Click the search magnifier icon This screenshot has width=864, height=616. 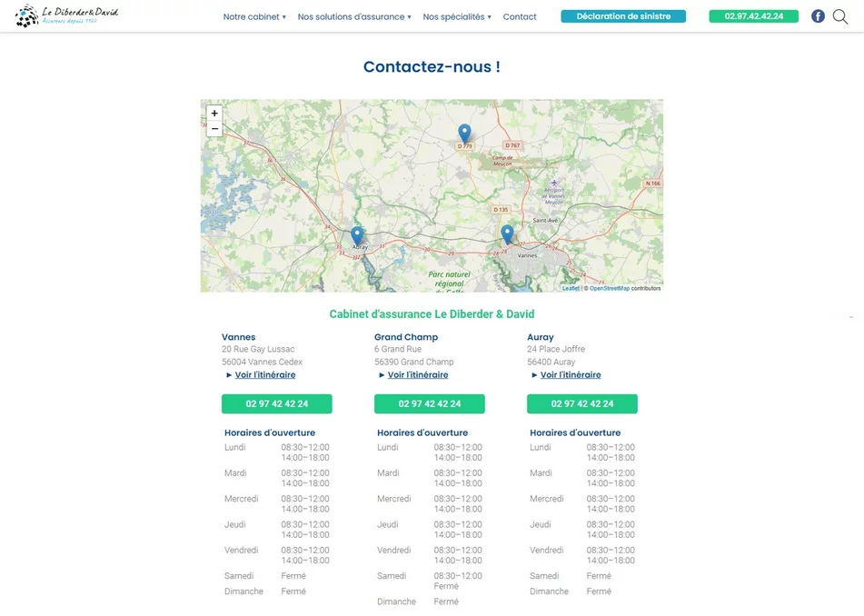[x=840, y=16]
